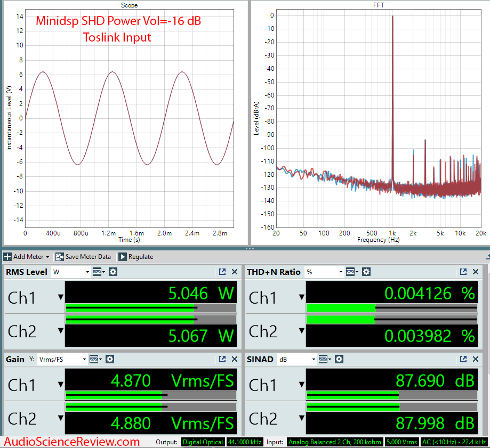Open THD+N Ratio graph view icon
The height and width of the screenshot is (448, 490).
(352, 272)
